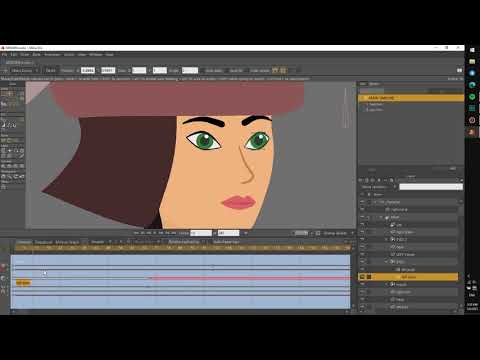The image size is (480, 360).
Task: Click the playback play button below the canvas
Action: (x=154, y=233)
